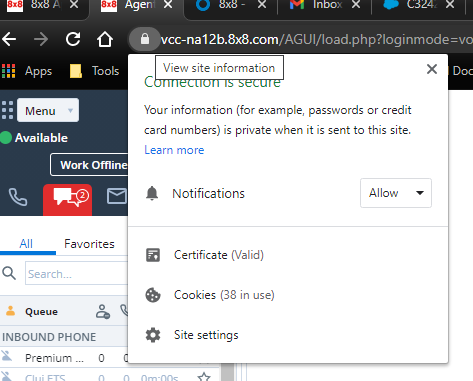Screen dimensions: 473x381
Task: Click the green Available status indicator
Action: point(6,138)
